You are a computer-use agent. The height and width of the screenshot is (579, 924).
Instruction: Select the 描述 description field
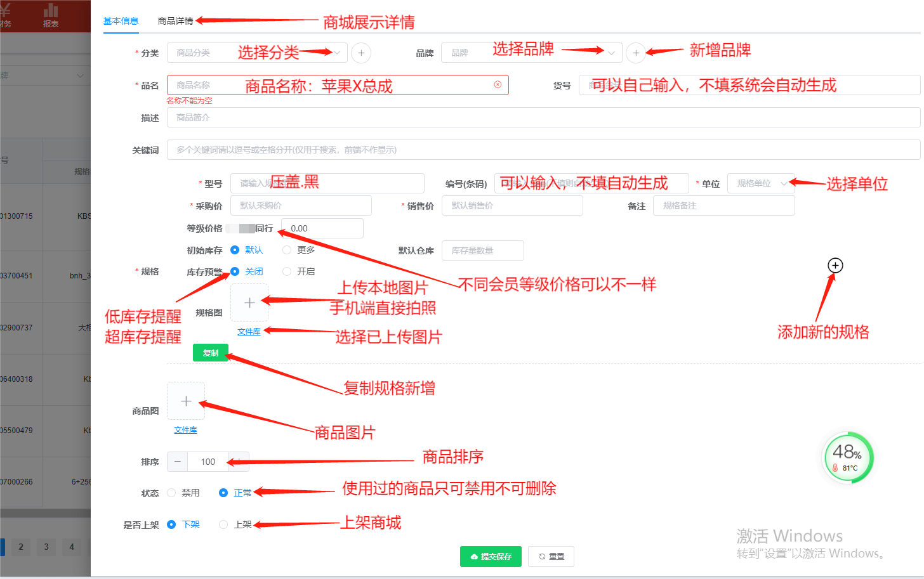click(x=543, y=117)
